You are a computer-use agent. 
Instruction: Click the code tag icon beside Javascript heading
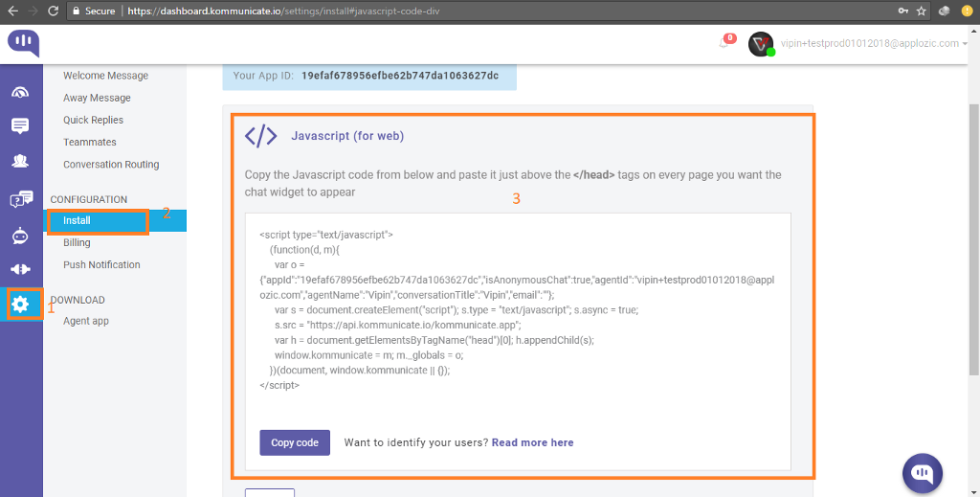(x=260, y=136)
